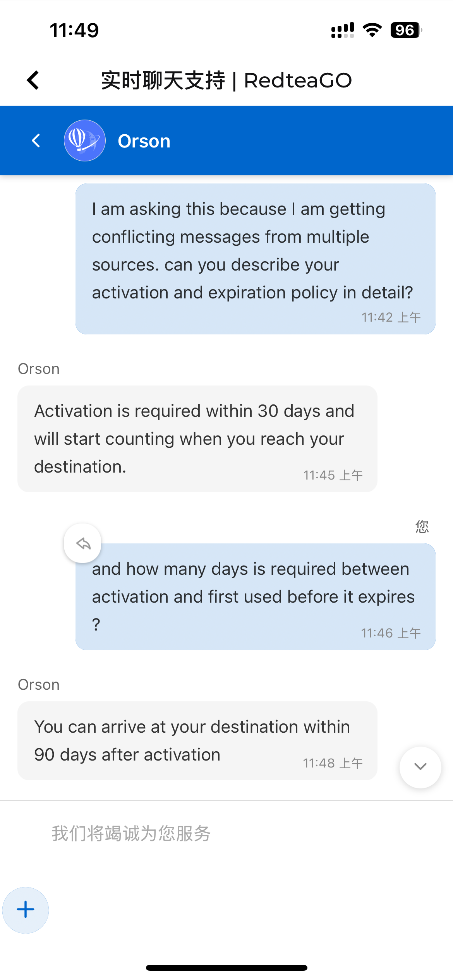This screenshot has height=980, width=453.
Task: Tap the 11:48 timestamp on last message
Action: [333, 763]
